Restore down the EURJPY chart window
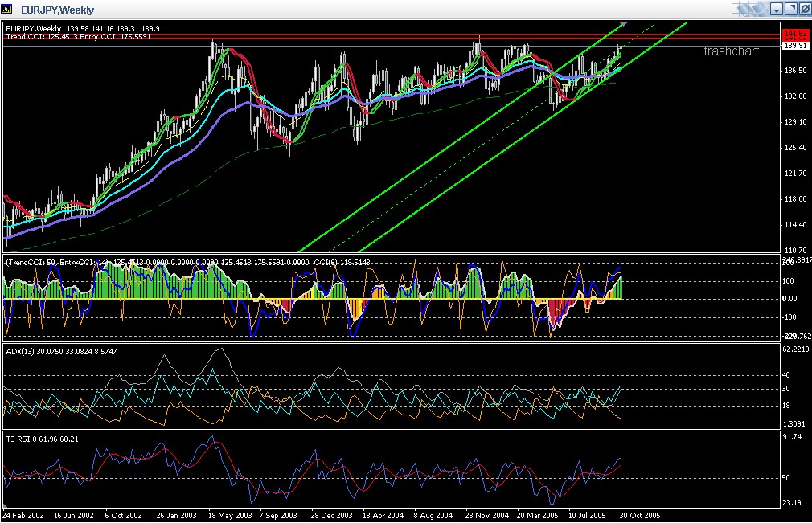Screen dimensions: 812x523 coord(790,9)
